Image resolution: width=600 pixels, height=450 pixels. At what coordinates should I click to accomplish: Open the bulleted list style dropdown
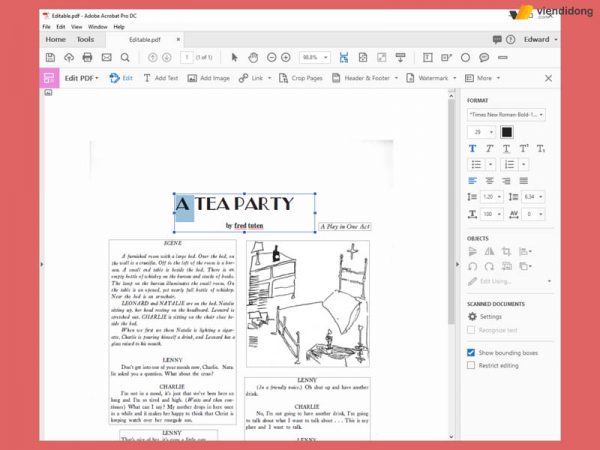click(490, 165)
